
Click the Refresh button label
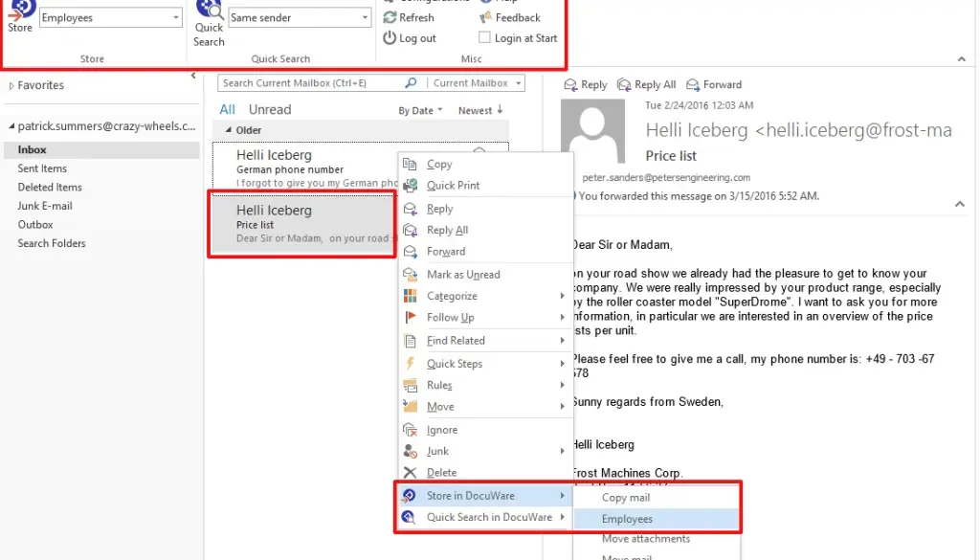click(416, 17)
